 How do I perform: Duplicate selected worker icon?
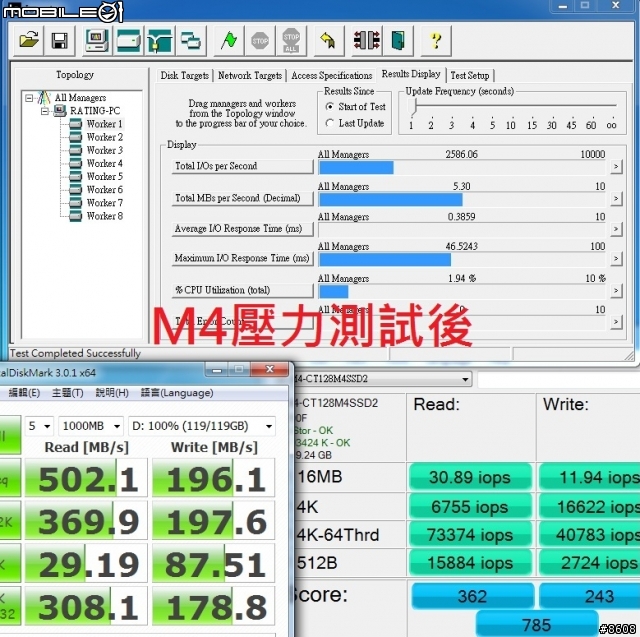point(191,41)
